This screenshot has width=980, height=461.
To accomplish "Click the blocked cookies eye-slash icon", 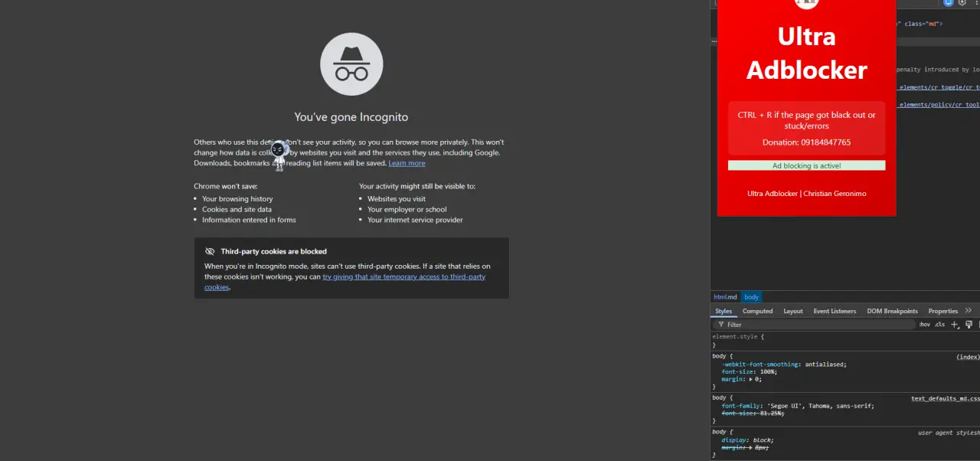I will [210, 251].
